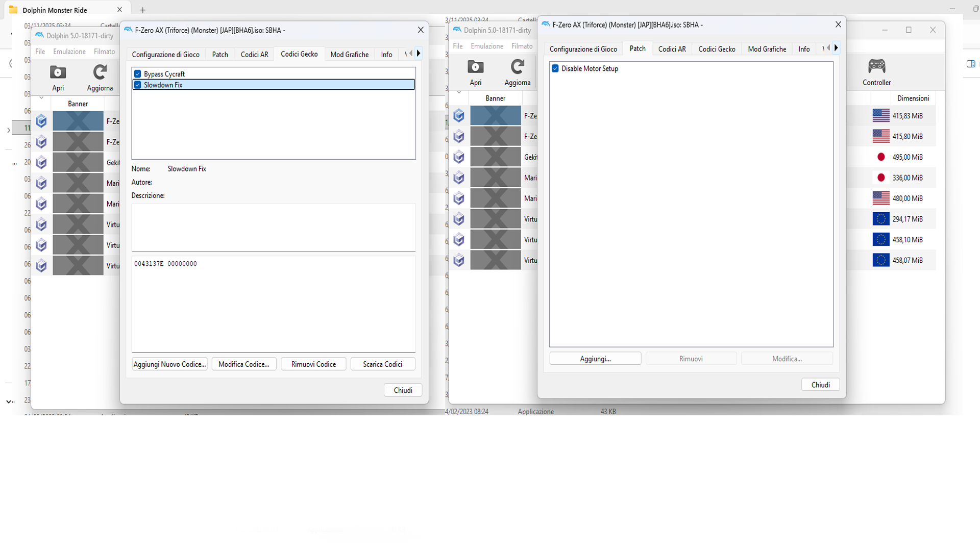This screenshot has height=551, width=980.
Task: Open Configurazione di Gioco tab in Patch dialog
Action: coord(583,49)
